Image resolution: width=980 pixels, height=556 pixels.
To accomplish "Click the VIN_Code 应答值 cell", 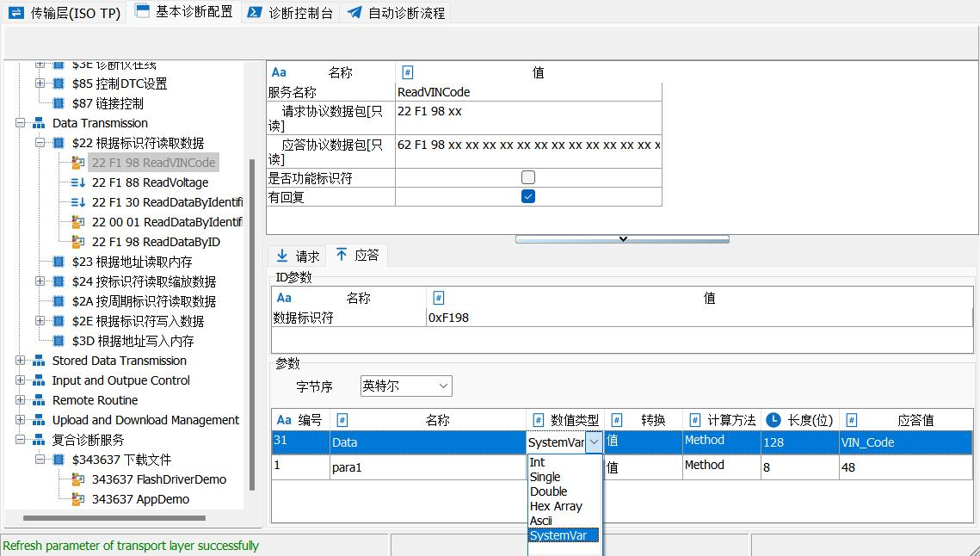I will (x=906, y=442).
